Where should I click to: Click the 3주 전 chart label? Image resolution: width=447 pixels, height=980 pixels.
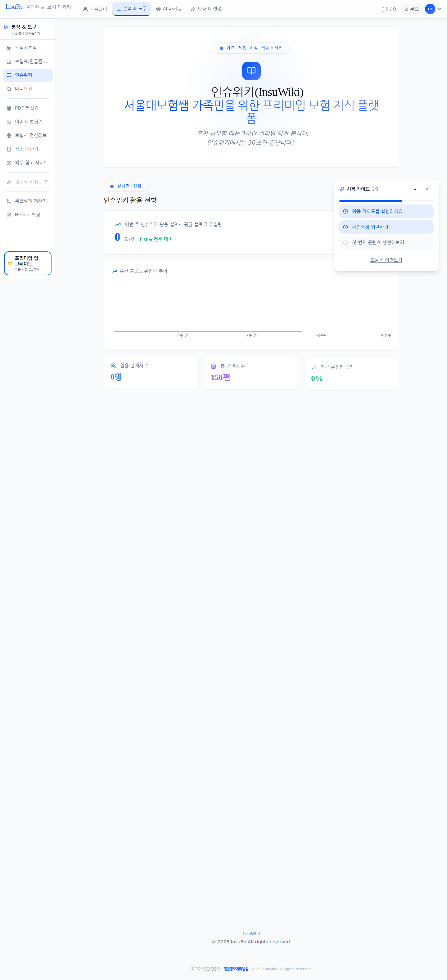(183, 335)
